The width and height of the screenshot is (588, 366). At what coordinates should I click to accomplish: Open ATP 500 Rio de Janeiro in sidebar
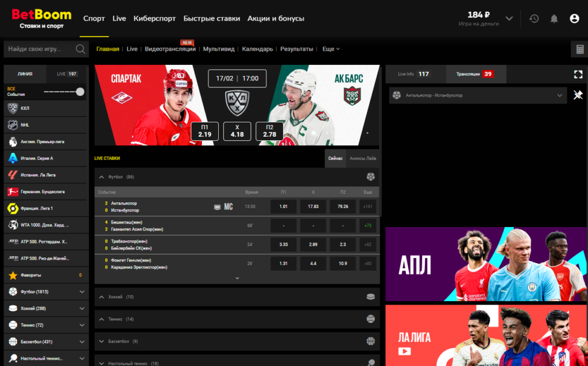point(45,258)
